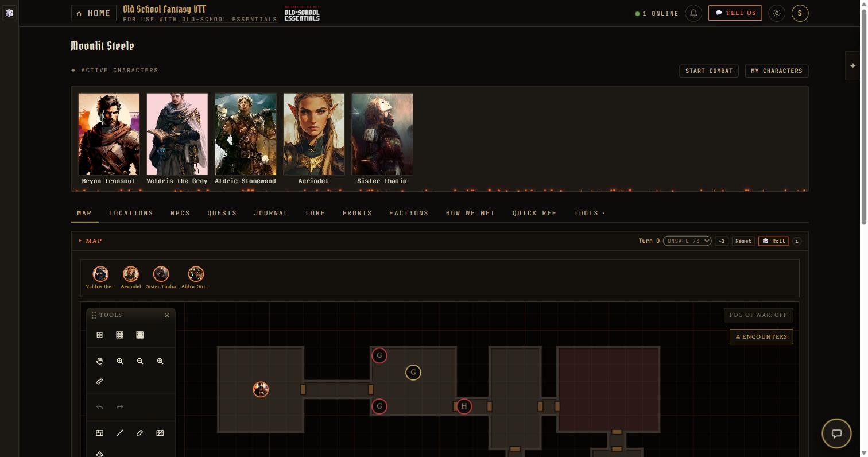Open the user avatar menu labeled S

pos(800,13)
